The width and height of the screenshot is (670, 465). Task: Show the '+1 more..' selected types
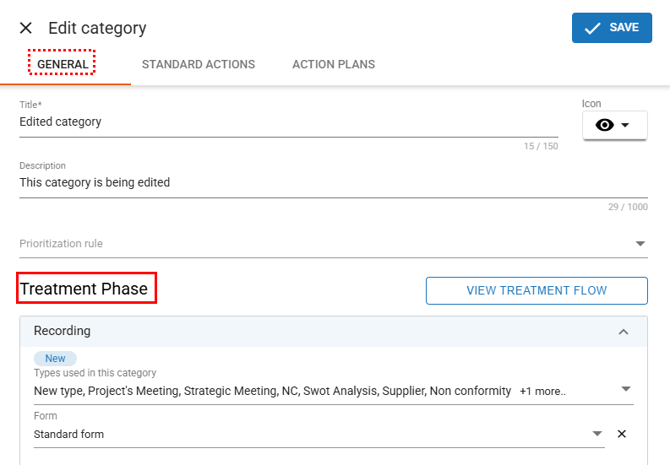click(x=543, y=391)
